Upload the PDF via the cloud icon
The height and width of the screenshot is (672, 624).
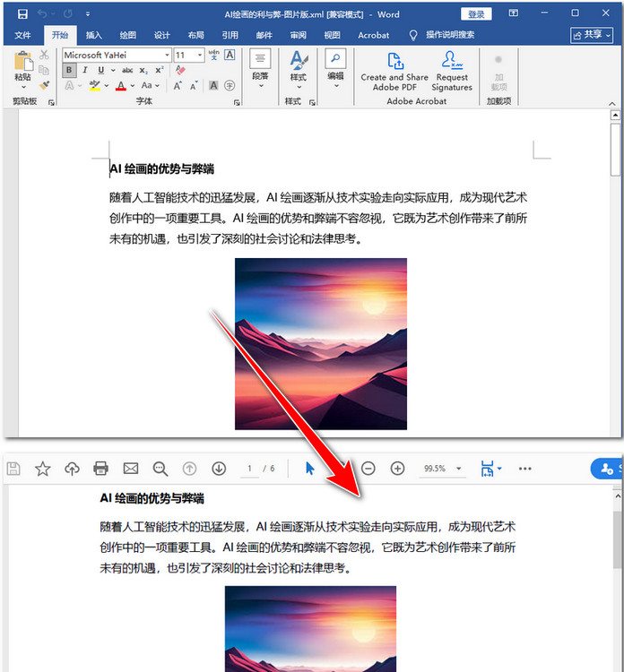[72, 469]
